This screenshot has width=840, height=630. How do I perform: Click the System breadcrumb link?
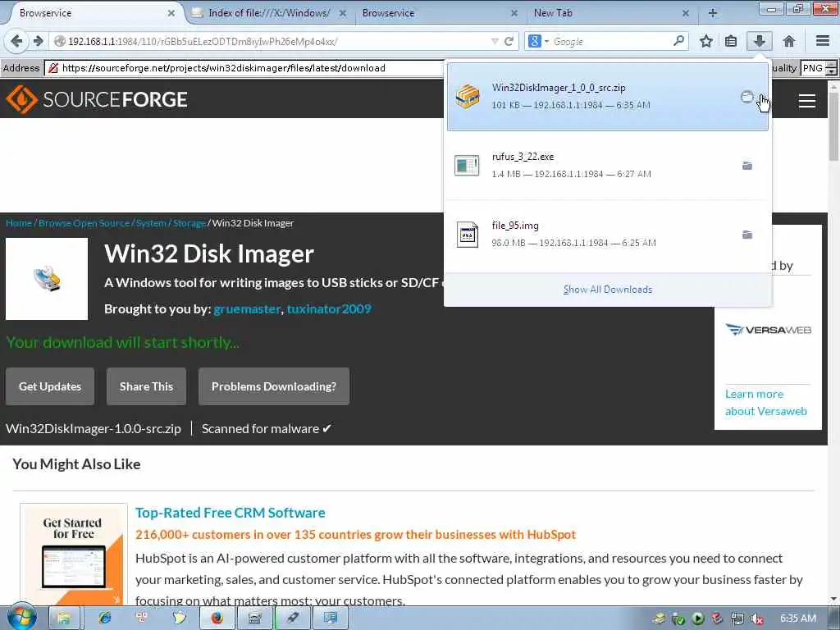click(151, 223)
